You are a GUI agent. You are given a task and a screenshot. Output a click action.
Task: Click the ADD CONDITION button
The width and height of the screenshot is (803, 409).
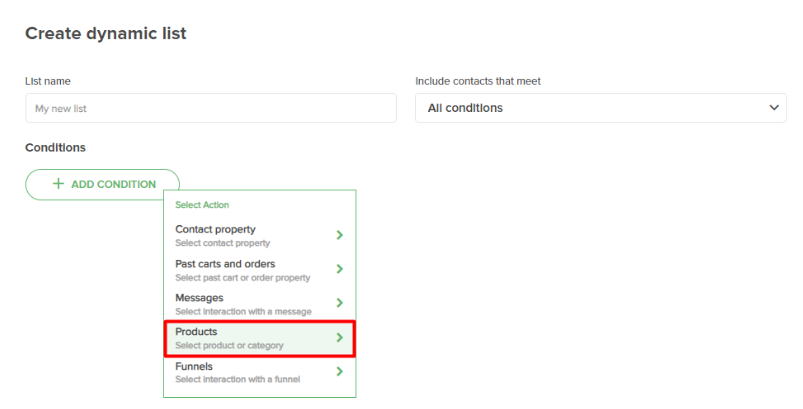click(x=102, y=184)
